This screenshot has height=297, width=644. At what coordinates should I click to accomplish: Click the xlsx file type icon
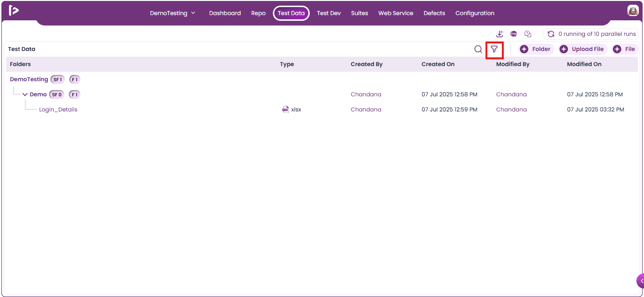(285, 110)
